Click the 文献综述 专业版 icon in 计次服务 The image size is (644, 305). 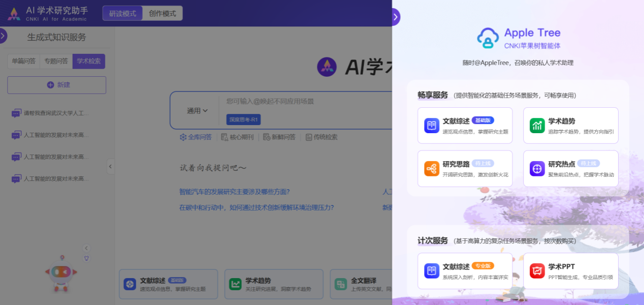[x=432, y=271]
